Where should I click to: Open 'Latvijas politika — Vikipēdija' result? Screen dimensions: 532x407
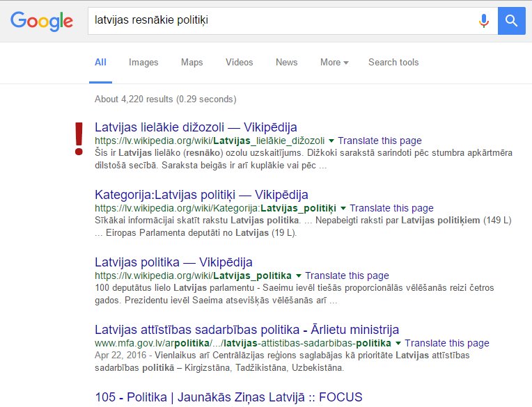coord(173,262)
